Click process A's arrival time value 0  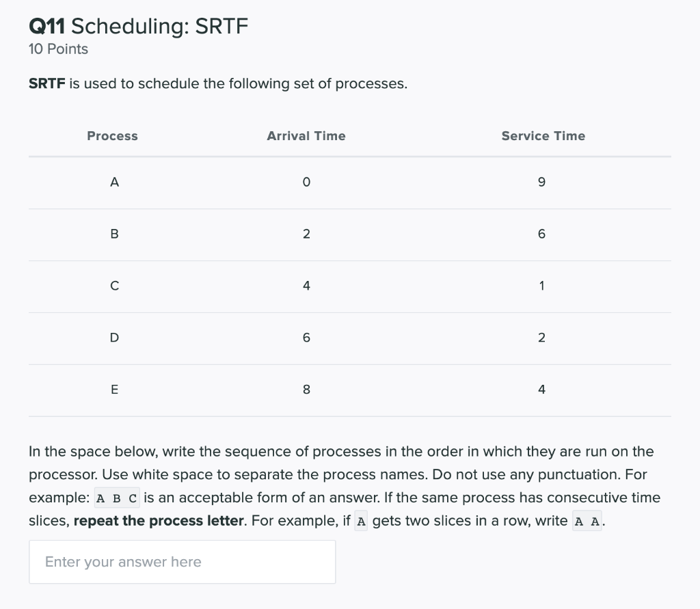[306, 182]
